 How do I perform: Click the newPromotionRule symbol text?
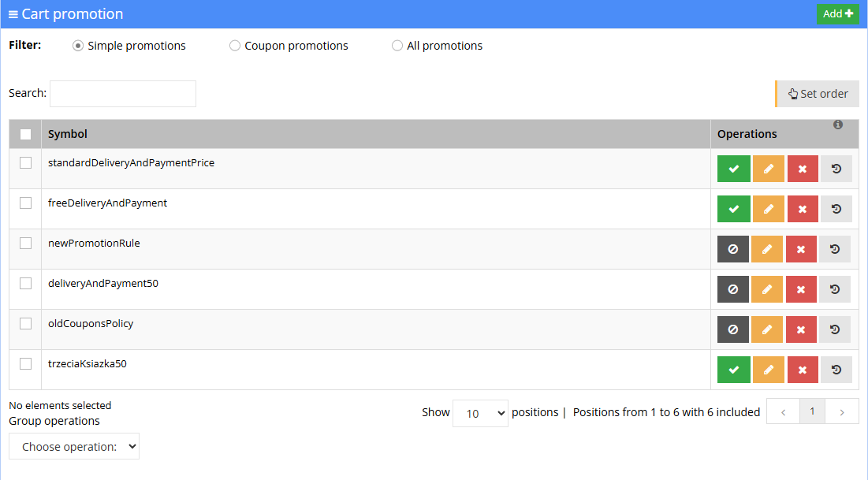click(x=94, y=243)
